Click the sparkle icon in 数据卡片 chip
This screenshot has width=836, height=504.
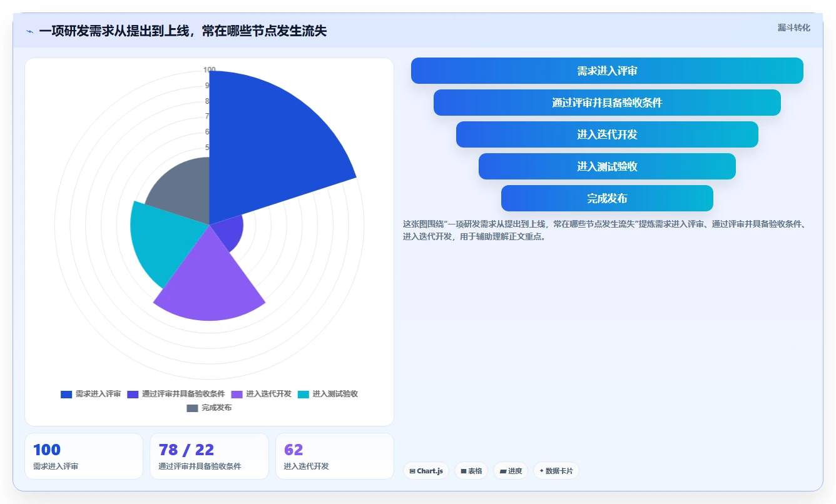(541, 470)
